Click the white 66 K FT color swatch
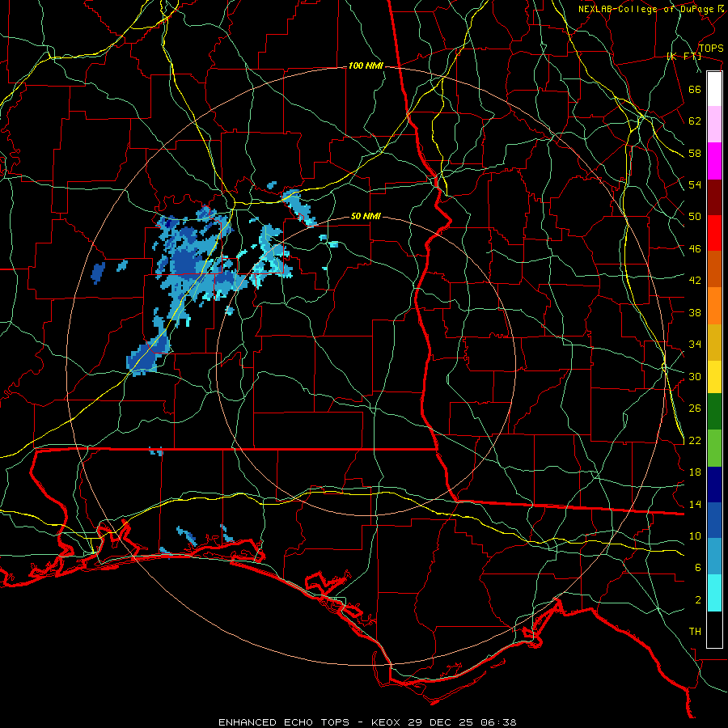The image size is (728, 728). coord(714,89)
